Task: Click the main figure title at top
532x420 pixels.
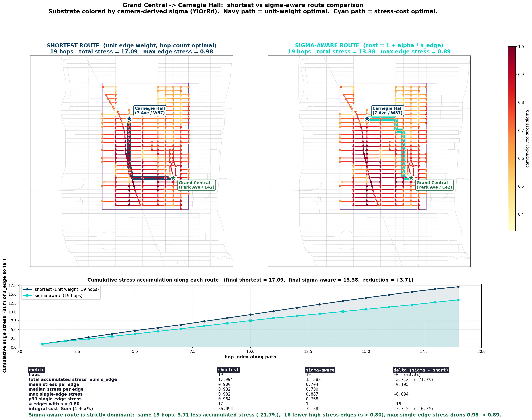Action: (x=243, y=8)
